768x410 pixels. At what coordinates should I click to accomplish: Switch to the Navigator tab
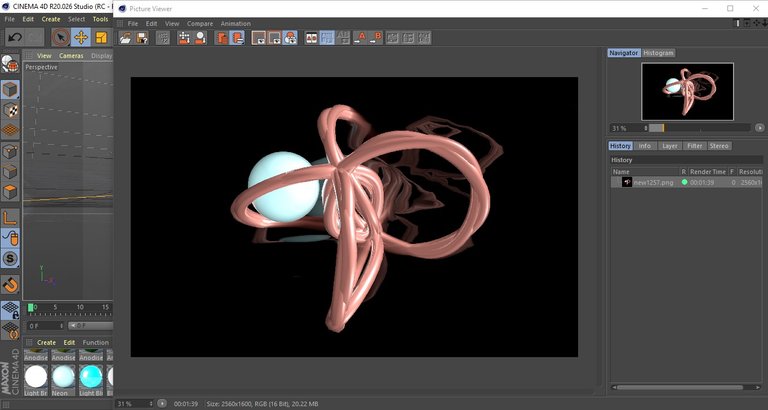(x=624, y=53)
